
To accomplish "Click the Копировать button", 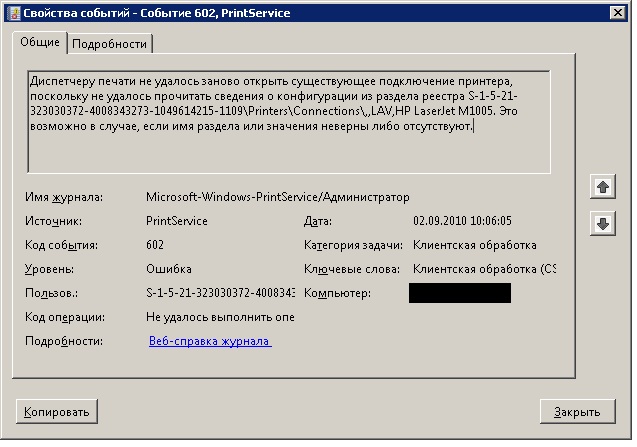I will coord(57,412).
